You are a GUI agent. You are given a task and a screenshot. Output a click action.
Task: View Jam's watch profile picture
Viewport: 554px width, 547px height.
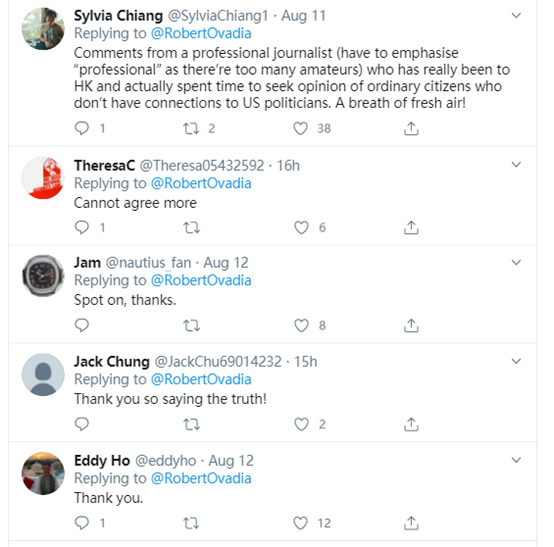coord(43,276)
